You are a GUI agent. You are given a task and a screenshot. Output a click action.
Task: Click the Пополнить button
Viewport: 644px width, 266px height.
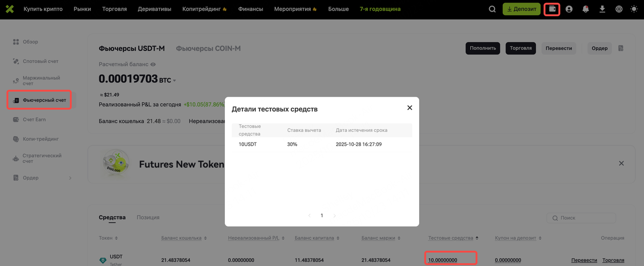(483, 48)
